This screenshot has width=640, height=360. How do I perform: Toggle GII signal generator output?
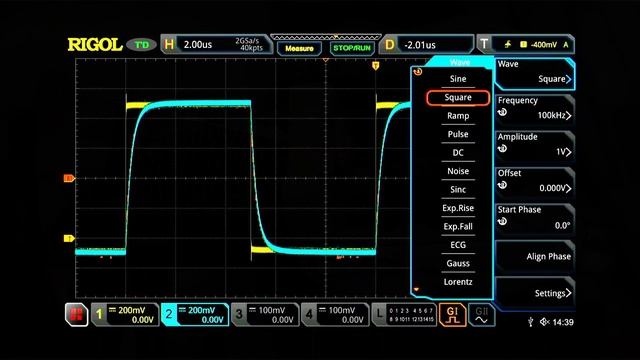(x=482, y=315)
